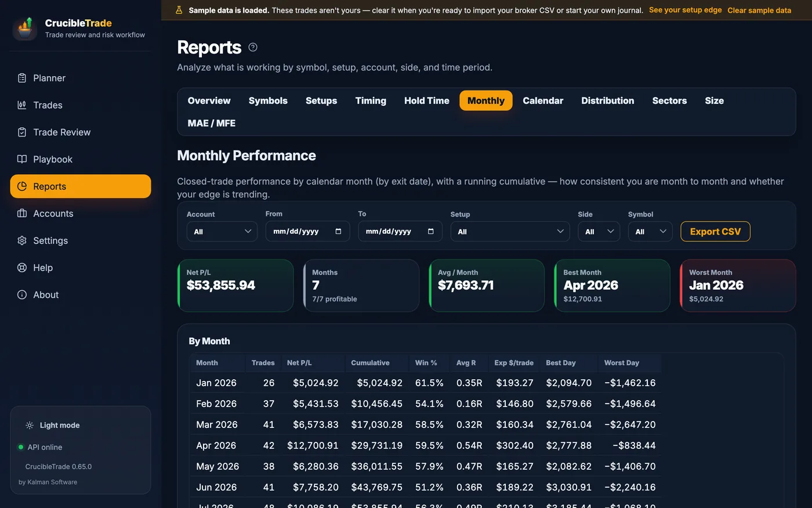Click the sun icon for Light mode
Viewport: 812px width, 508px height.
(x=30, y=426)
